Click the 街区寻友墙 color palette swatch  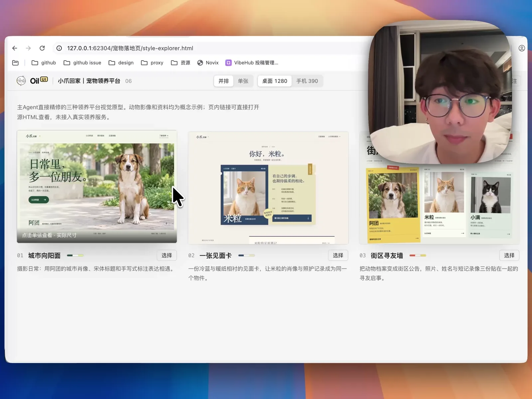point(418,255)
